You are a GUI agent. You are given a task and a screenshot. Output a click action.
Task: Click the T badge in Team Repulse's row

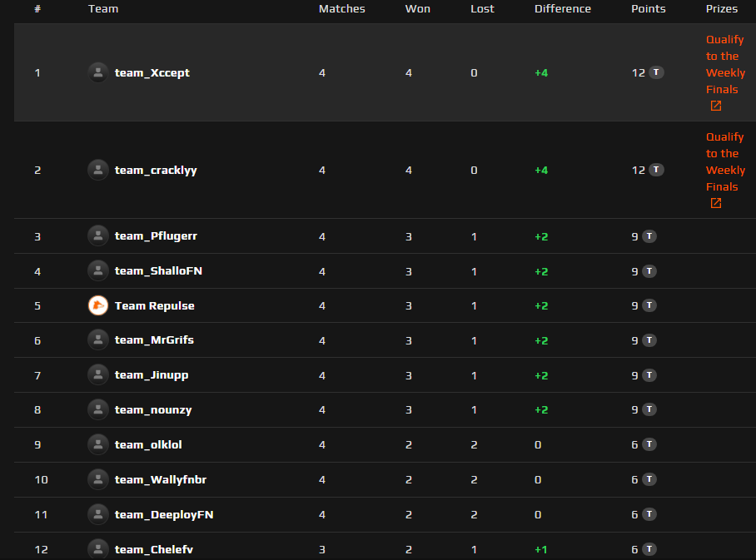649,305
